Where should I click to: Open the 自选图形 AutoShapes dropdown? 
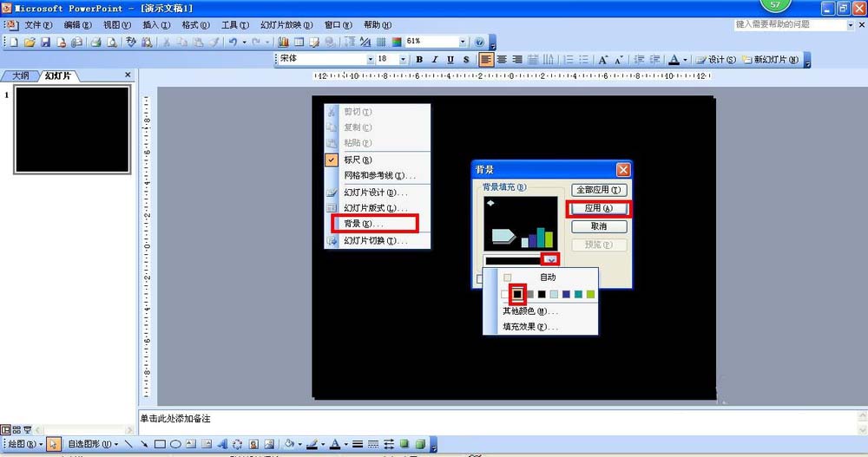pos(93,444)
